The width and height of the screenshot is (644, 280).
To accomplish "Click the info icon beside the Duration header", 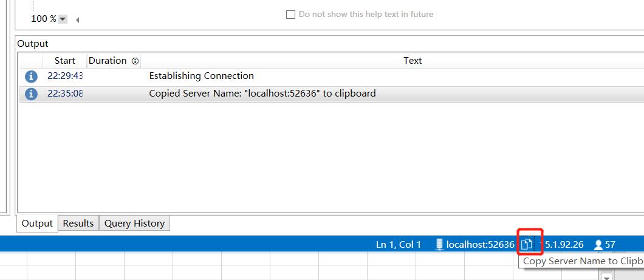I will [135, 61].
